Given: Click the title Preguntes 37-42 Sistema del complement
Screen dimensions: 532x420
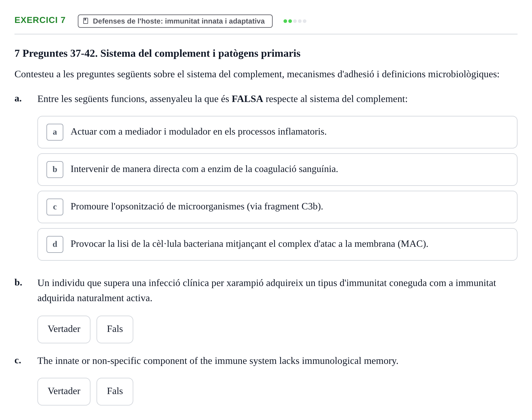Looking at the screenshot, I should [x=157, y=53].
